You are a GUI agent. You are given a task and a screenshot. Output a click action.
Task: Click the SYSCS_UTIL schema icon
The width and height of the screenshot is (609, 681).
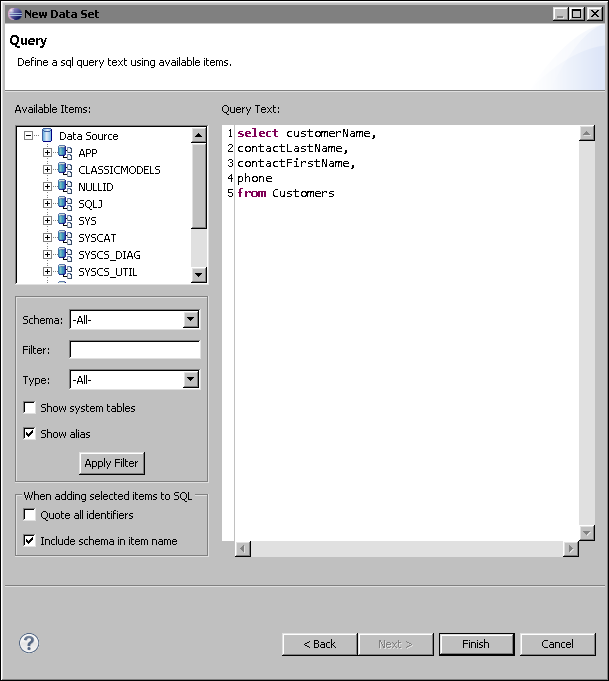65,271
